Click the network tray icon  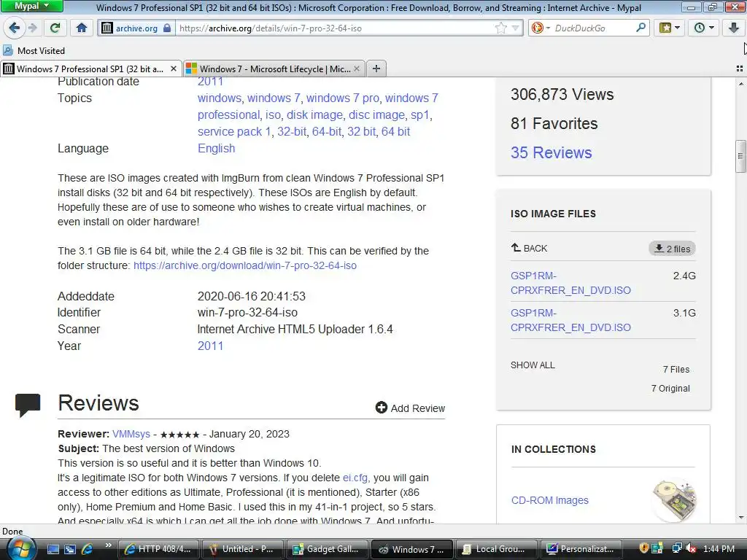coord(676,549)
